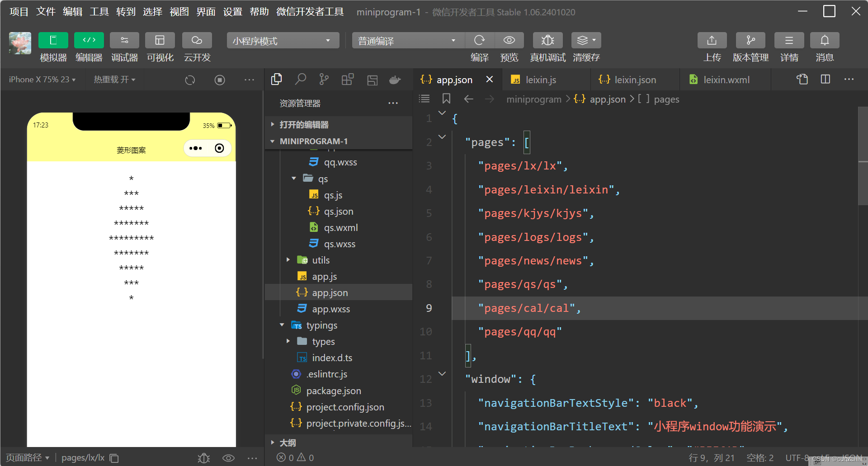This screenshot has height=466, width=868.
Task: Open the clear cache dropdown (清缓存)
Action: pyautogui.click(x=586, y=40)
